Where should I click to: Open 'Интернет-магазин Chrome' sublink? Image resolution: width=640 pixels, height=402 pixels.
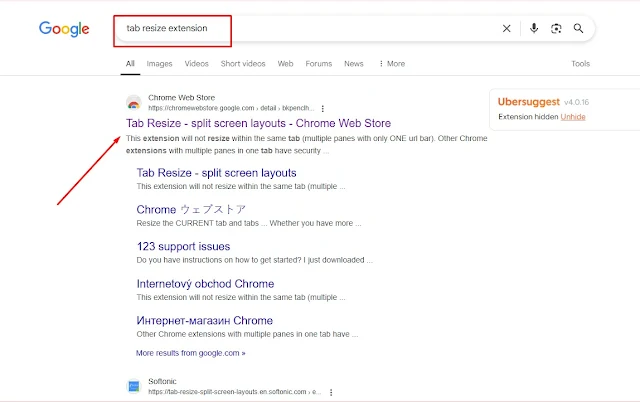point(204,321)
